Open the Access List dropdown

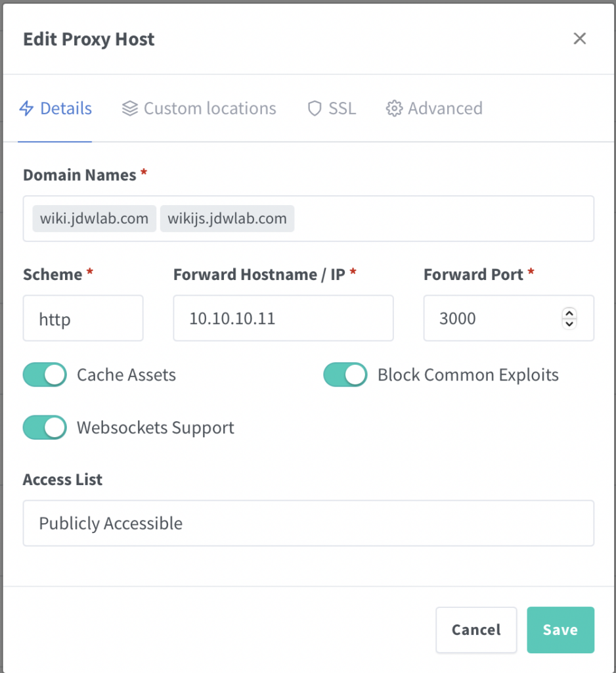click(309, 522)
